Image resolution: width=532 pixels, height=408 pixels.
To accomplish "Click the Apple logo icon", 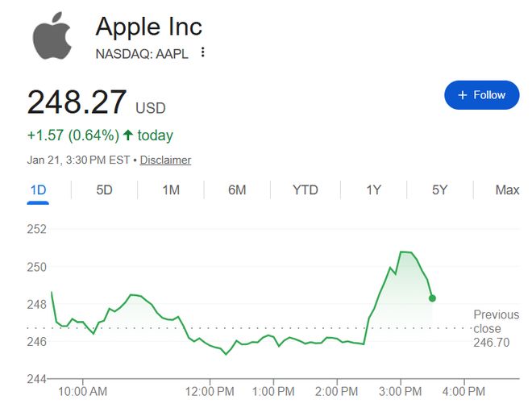I will [52, 35].
